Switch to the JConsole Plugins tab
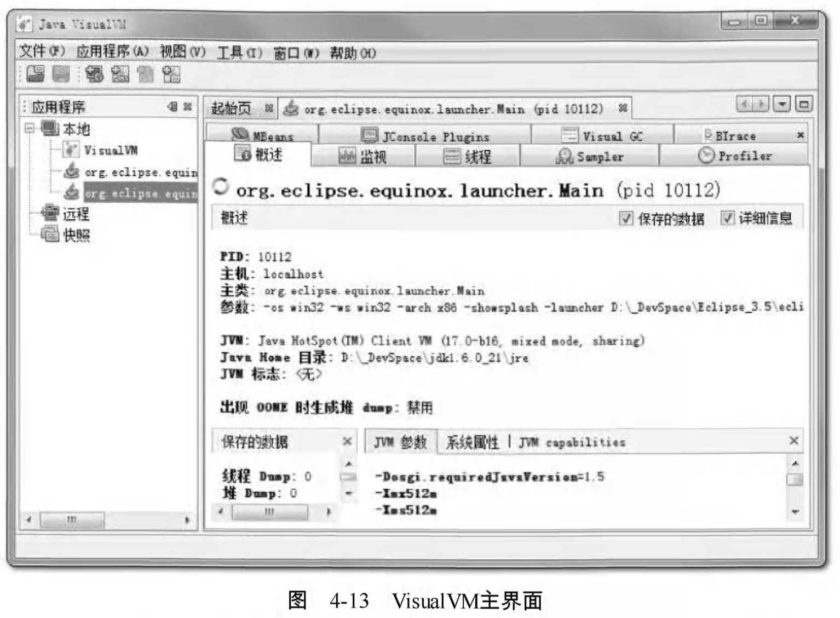Screen dimensions: 840x618 (425, 135)
